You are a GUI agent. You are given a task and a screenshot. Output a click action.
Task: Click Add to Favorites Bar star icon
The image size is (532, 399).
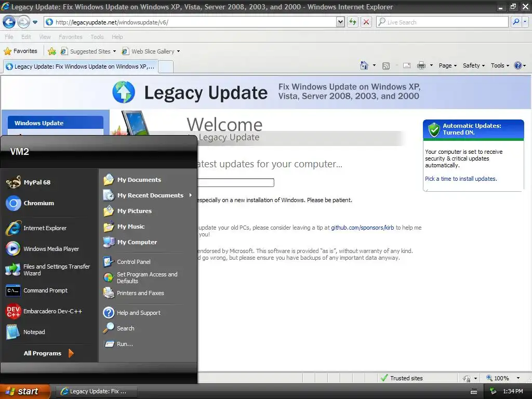coord(52,51)
